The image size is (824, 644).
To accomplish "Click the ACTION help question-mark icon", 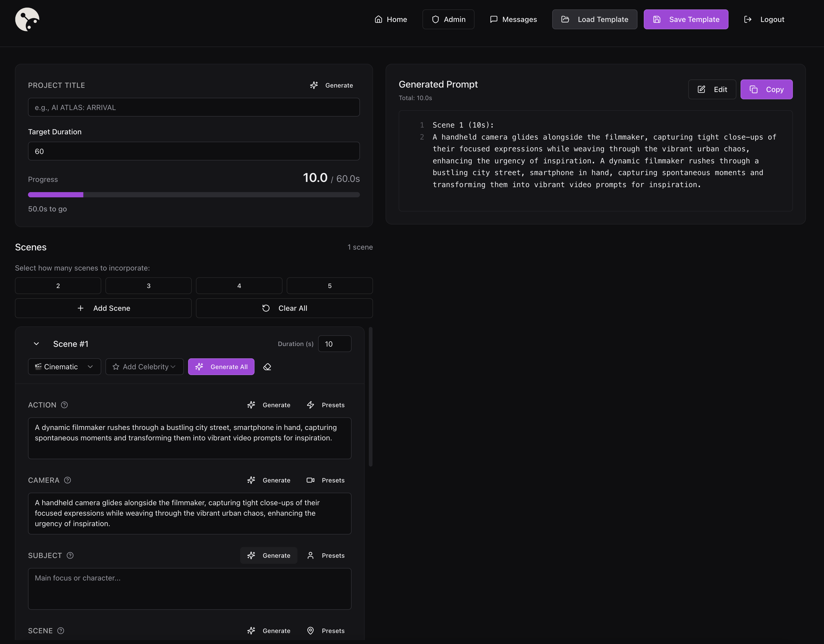I will (x=65, y=405).
